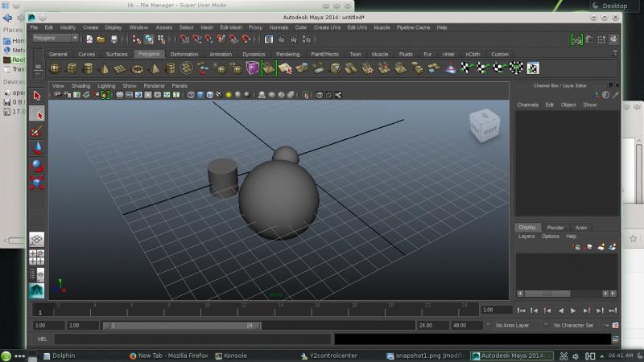Toggle smooth shade all in the viewport toolbar

[200, 95]
